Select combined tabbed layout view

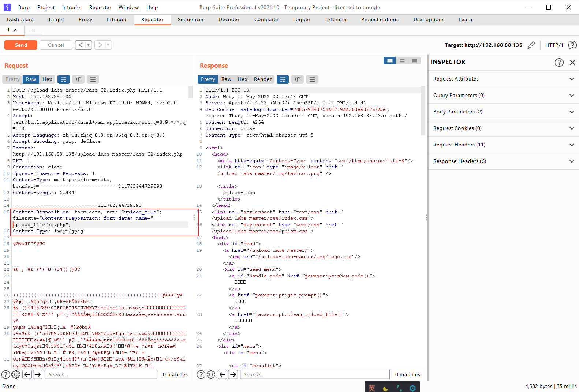415,60
